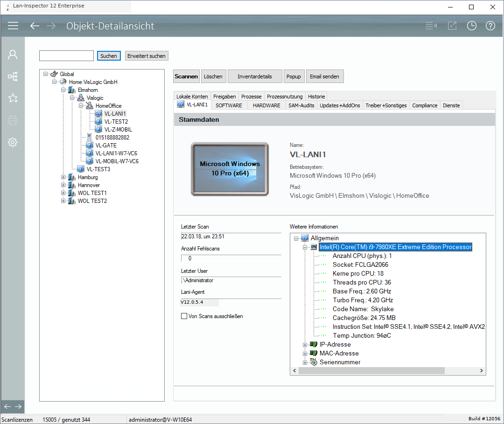Open the Treiber+Sonstiges tab
This screenshot has width=504, height=424.
pyautogui.click(x=386, y=105)
